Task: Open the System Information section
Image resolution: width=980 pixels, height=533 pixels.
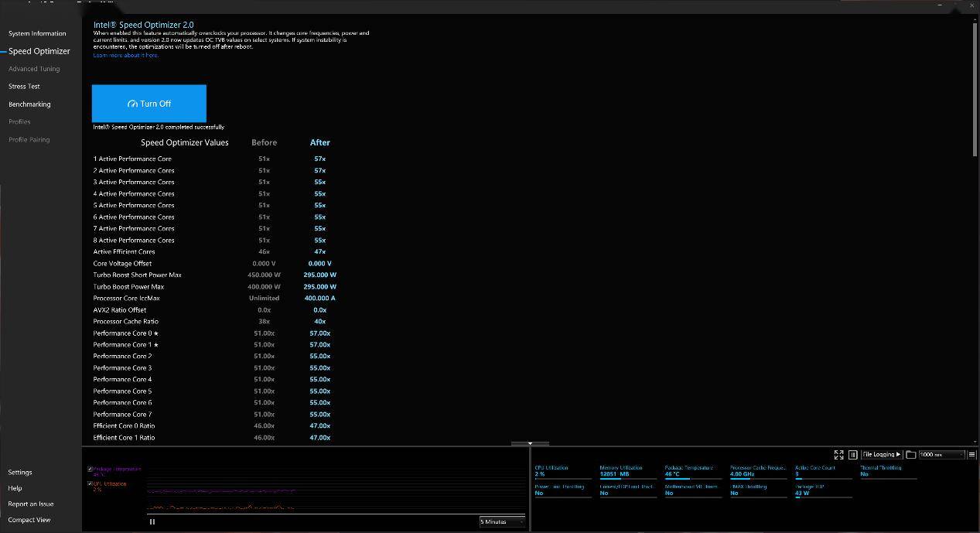Action: click(x=37, y=33)
